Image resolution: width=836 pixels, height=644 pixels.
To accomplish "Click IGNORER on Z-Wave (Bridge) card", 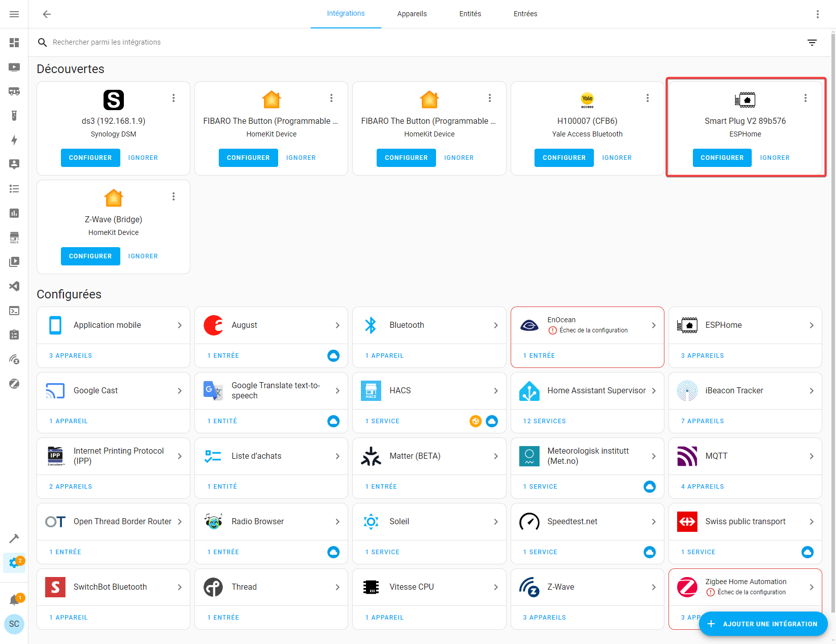I will tap(143, 256).
